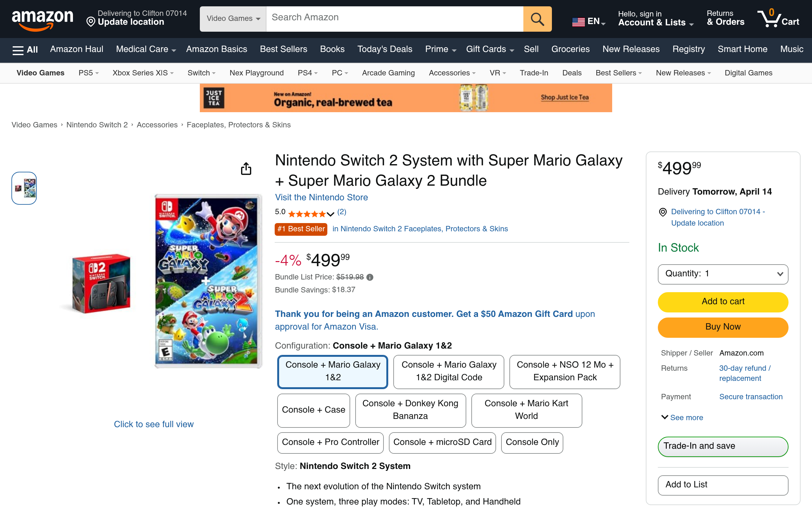812x507 pixels.
Task: Click the share icon above product image
Action: [x=246, y=169]
